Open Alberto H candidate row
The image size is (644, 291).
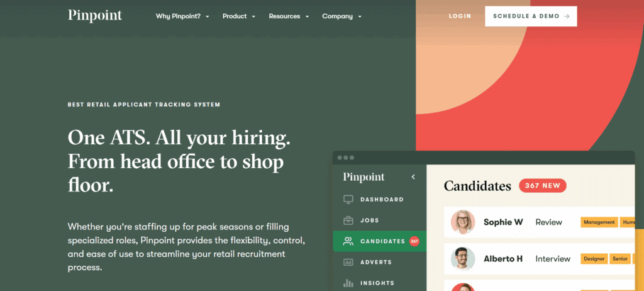[x=539, y=259]
